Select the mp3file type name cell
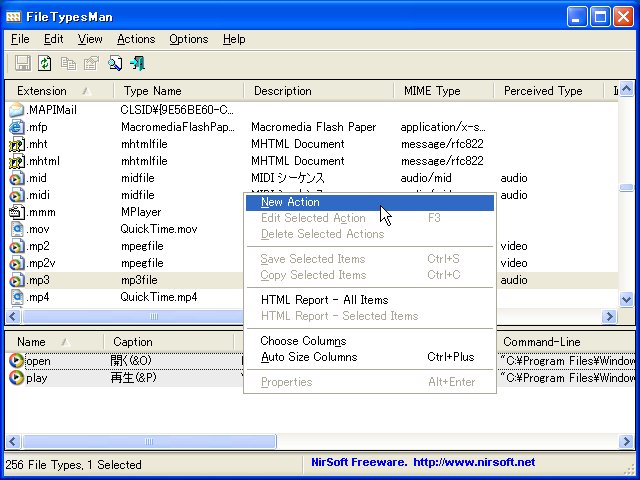 pyautogui.click(x=139, y=280)
